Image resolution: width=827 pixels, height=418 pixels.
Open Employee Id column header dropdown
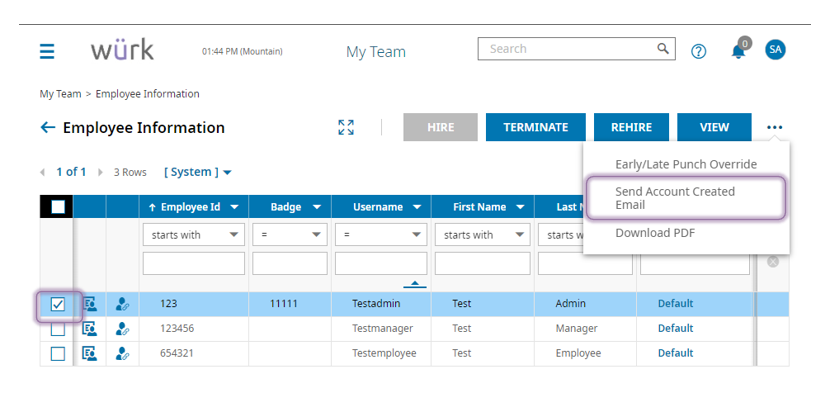click(235, 207)
